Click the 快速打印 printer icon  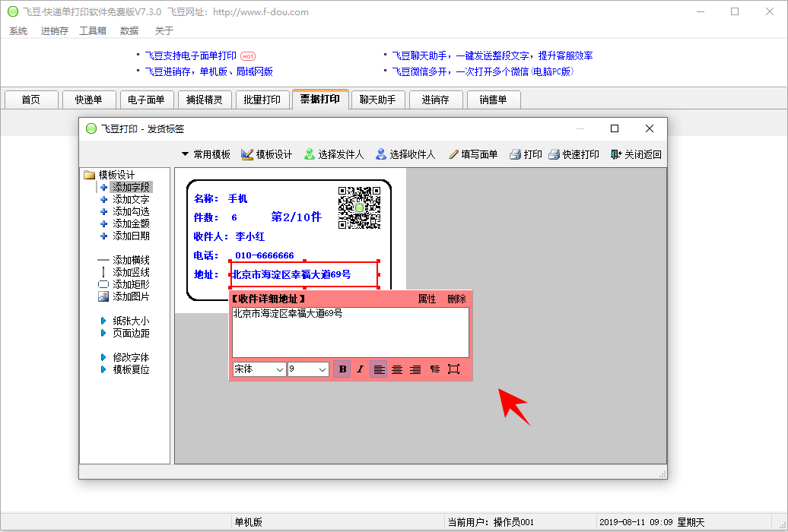[x=554, y=154]
